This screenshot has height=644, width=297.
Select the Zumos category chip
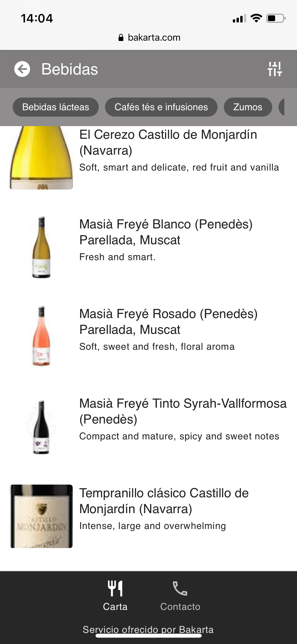pos(248,107)
